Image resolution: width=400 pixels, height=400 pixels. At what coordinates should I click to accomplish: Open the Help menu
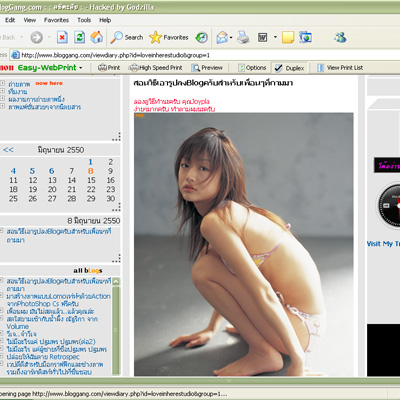[x=105, y=20]
